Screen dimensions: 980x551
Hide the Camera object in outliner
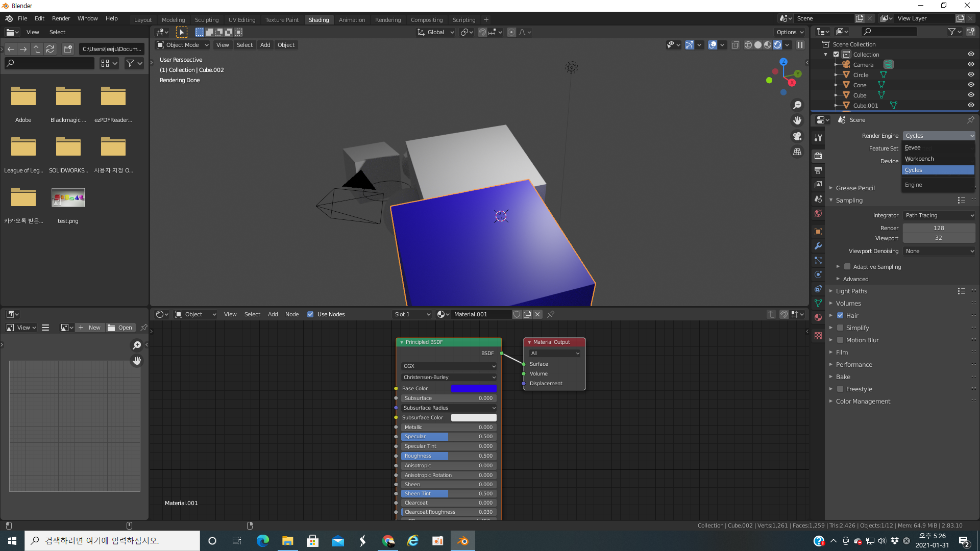point(971,64)
